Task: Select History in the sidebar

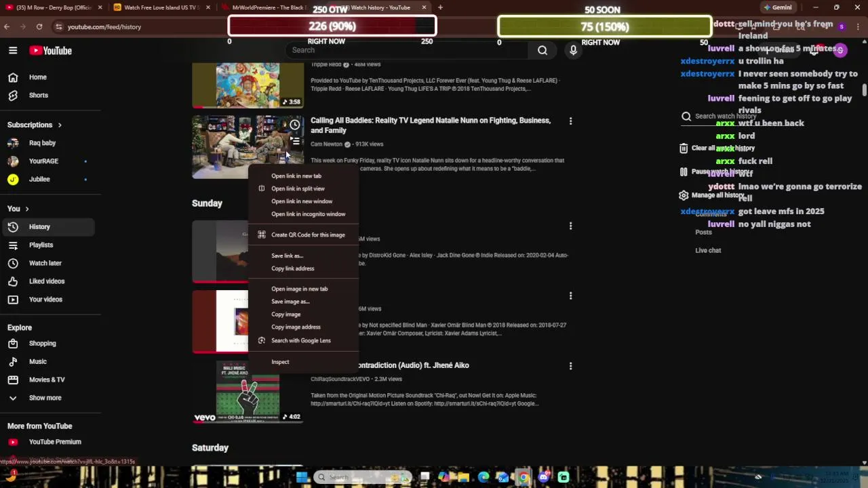Action: [x=47, y=227]
